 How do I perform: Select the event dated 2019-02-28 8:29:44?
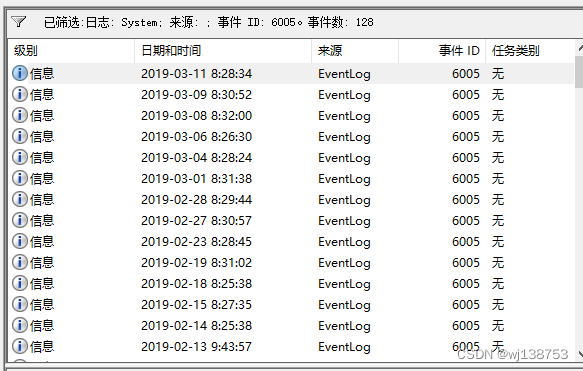click(291, 199)
